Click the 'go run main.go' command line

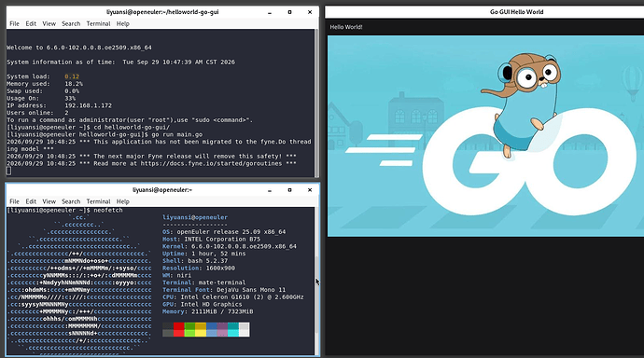[105, 134]
